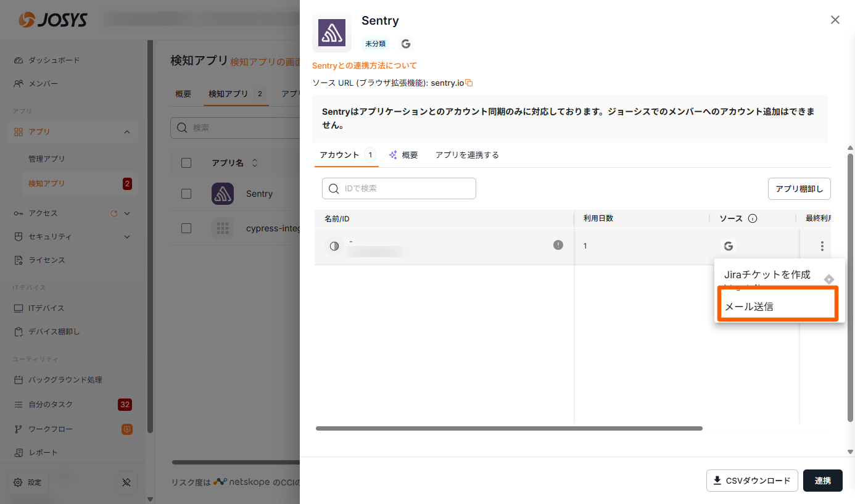Collapse the アプリ sidebar section chevron
Screen dimensions: 855x504
[x=127, y=132]
